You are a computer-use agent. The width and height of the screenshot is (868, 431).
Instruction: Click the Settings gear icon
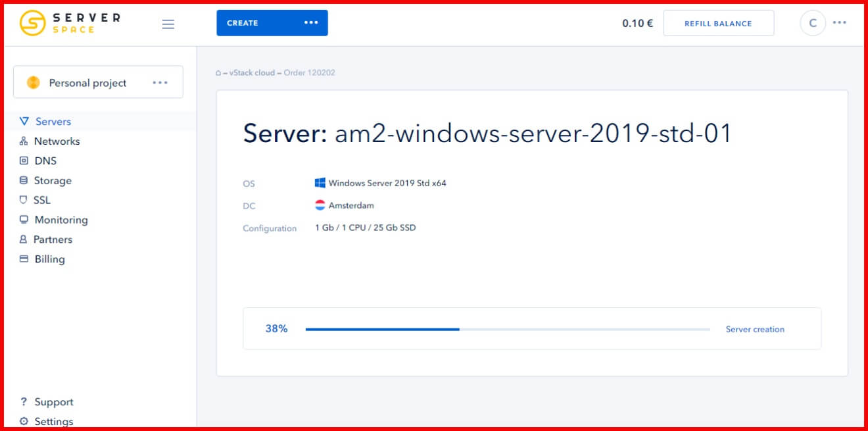coord(24,421)
